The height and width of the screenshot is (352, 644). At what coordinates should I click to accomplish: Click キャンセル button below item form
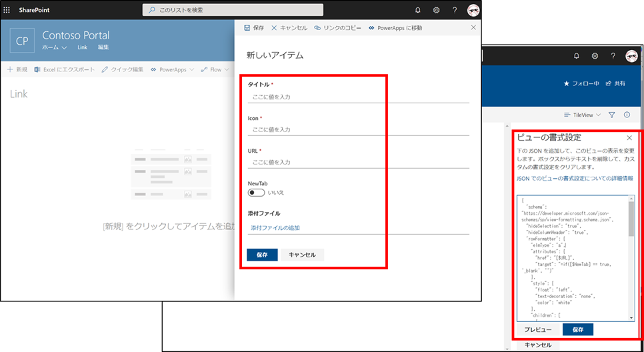tap(302, 255)
